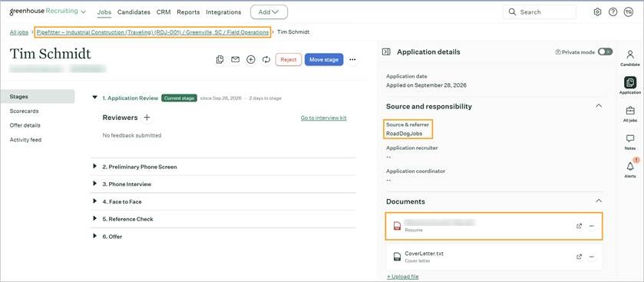
Task: Click the Reject button
Action: (x=289, y=60)
